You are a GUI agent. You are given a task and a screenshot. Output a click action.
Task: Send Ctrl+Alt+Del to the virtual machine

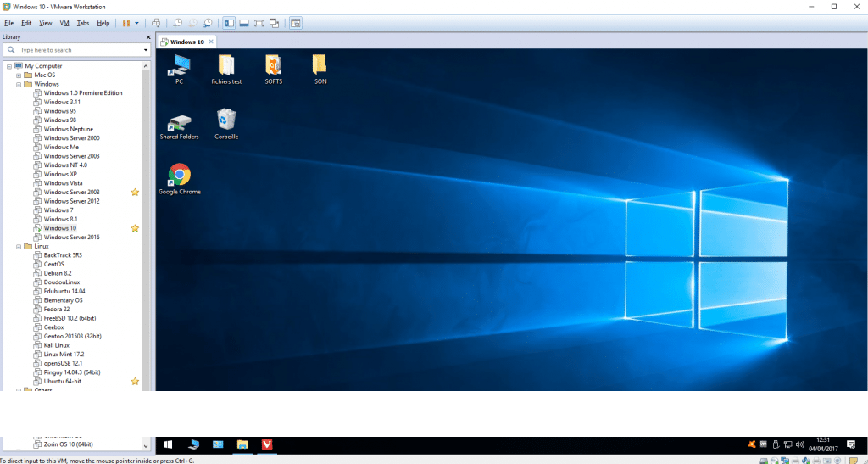click(157, 23)
